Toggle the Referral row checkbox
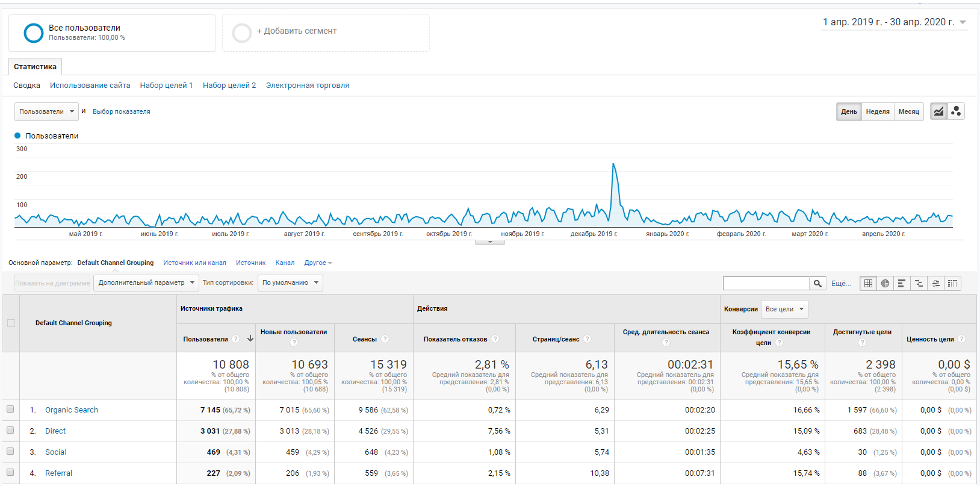Screen dimensions: 980x486 (x=10, y=473)
